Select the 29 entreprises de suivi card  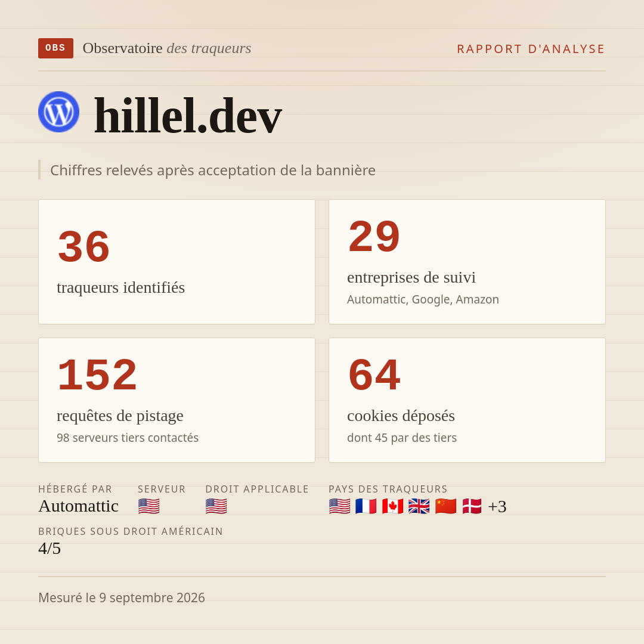click(x=467, y=262)
